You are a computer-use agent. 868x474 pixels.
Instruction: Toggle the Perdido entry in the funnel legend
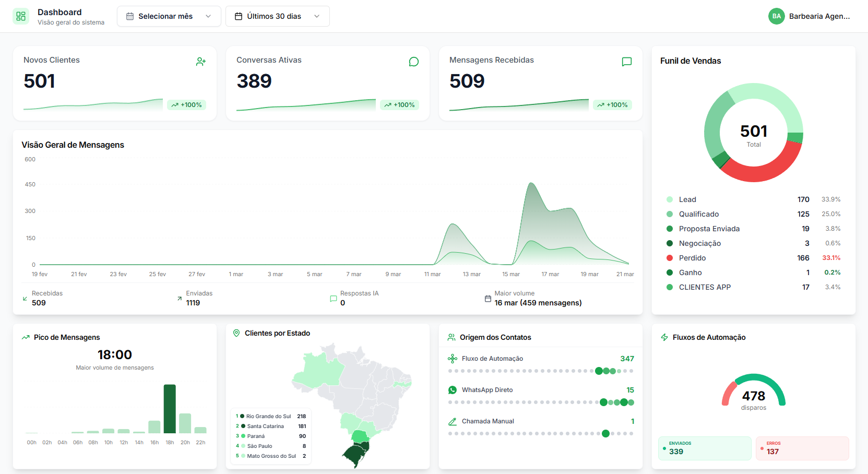pos(693,257)
